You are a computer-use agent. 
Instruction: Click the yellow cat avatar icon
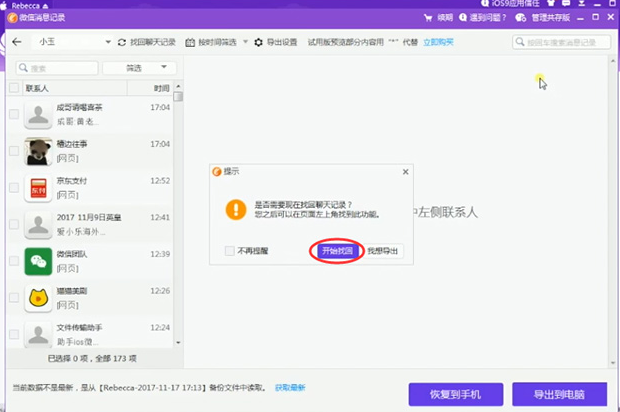(38, 298)
